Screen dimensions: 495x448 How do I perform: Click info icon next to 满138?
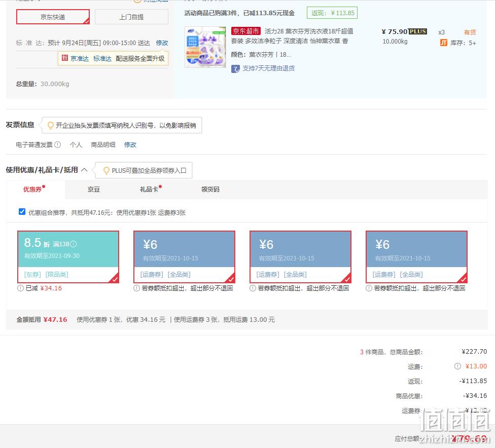tap(73, 244)
